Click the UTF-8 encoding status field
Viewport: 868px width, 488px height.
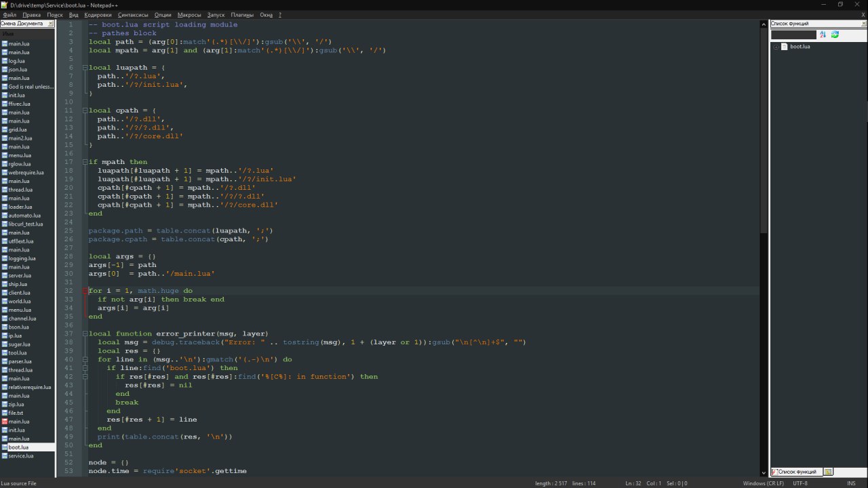pyautogui.click(x=800, y=483)
